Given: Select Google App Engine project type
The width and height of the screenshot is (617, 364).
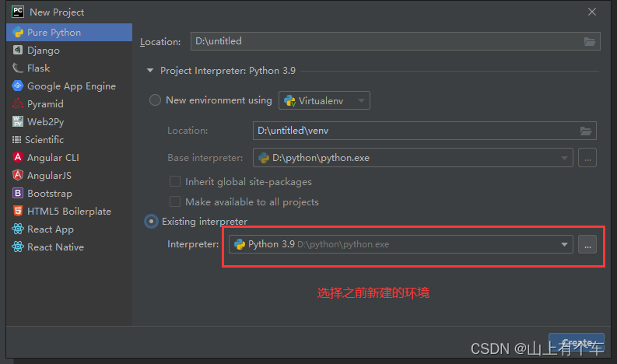Looking at the screenshot, I should coord(69,86).
